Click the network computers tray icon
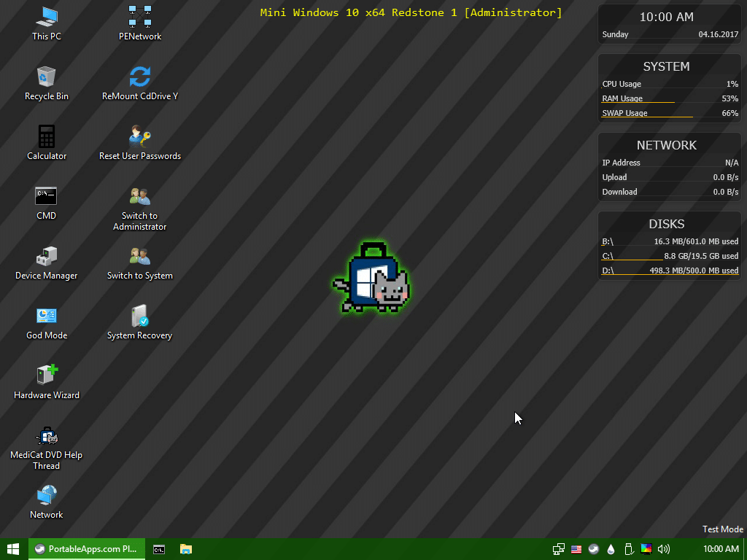Screen dimensions: 747x560 pos(558,549)
